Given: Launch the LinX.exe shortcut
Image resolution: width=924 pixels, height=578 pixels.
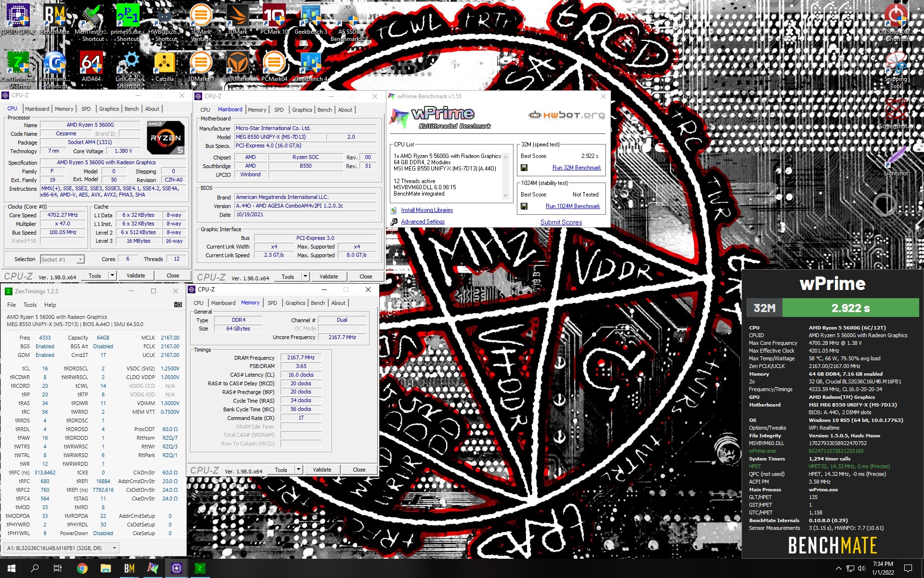Looking at the screenshot, I should pyautogui.click(x=128, y=70).
